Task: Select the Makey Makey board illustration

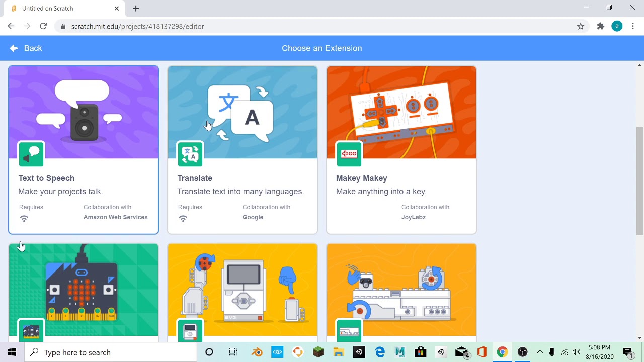Action: [x=401, y=113]
